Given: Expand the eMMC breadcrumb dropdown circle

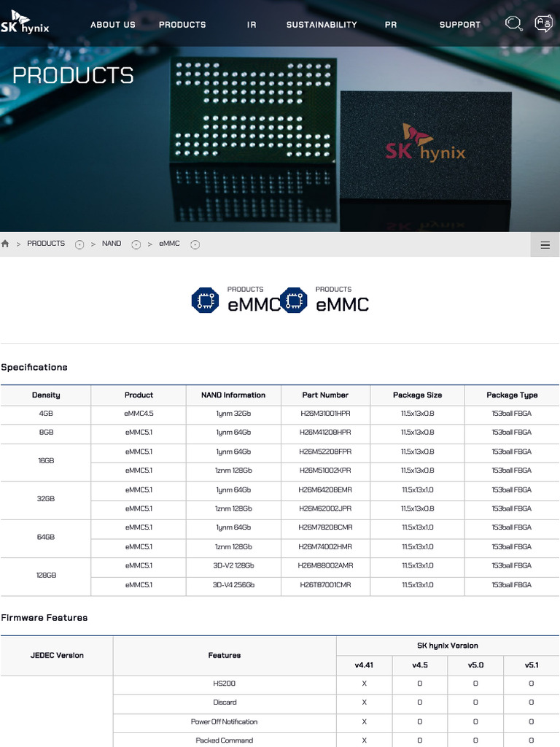Looking at the screenshot, I should tap(195, 244).
